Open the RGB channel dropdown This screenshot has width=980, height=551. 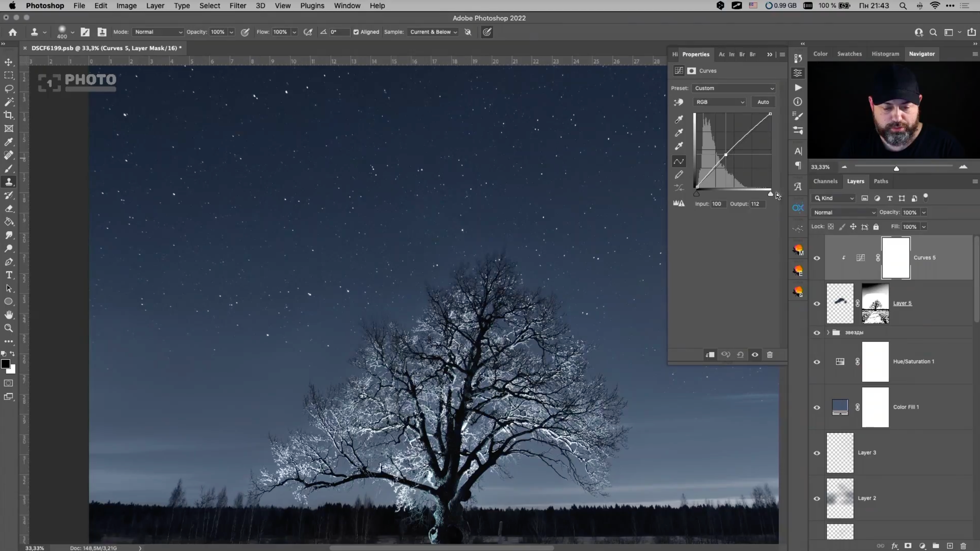pos(720,102)
